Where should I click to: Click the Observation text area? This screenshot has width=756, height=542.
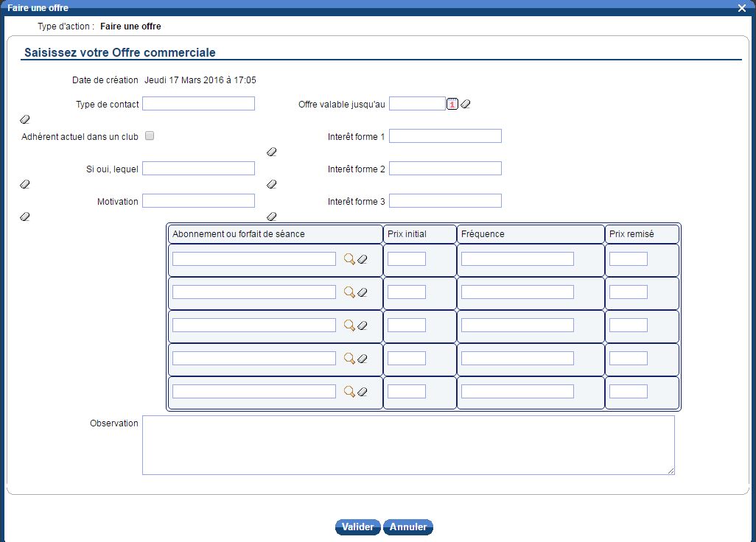point(408,445)
